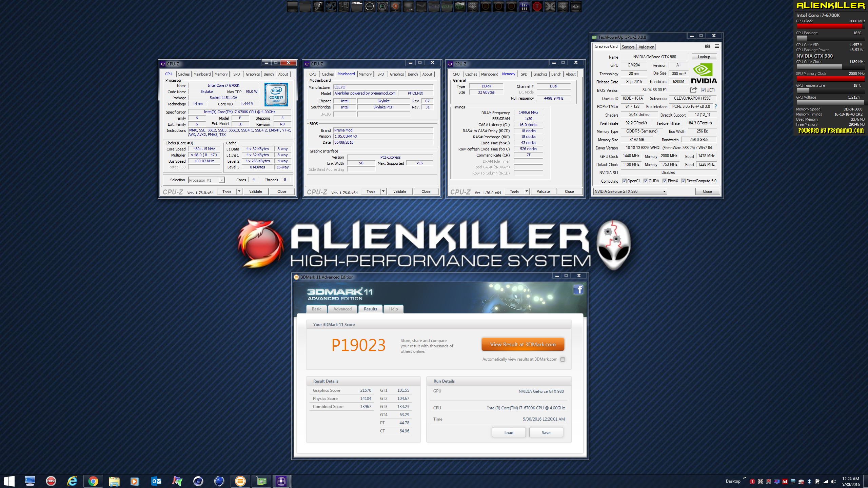Open the Help tab in 3DMark 11

393,309
